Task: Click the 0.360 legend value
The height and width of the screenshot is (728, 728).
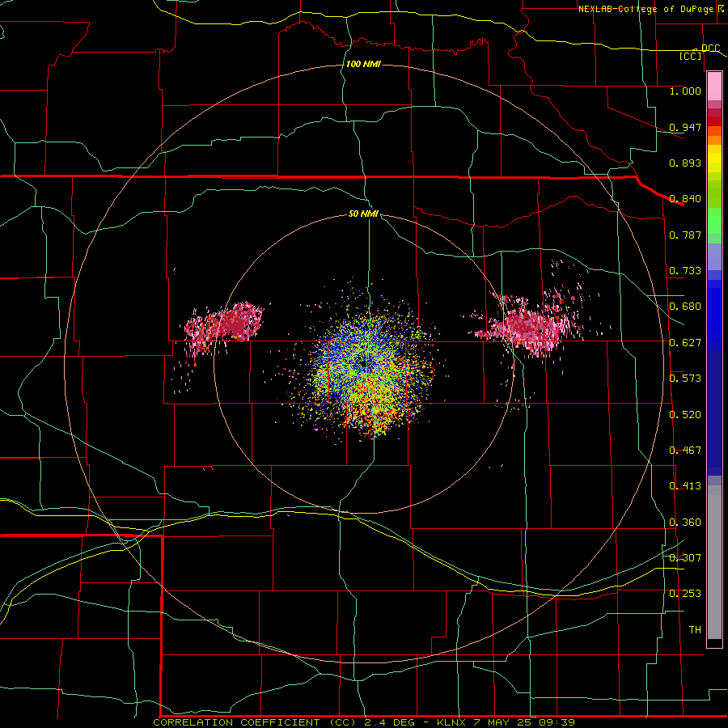Action: (x=685, y=523)
